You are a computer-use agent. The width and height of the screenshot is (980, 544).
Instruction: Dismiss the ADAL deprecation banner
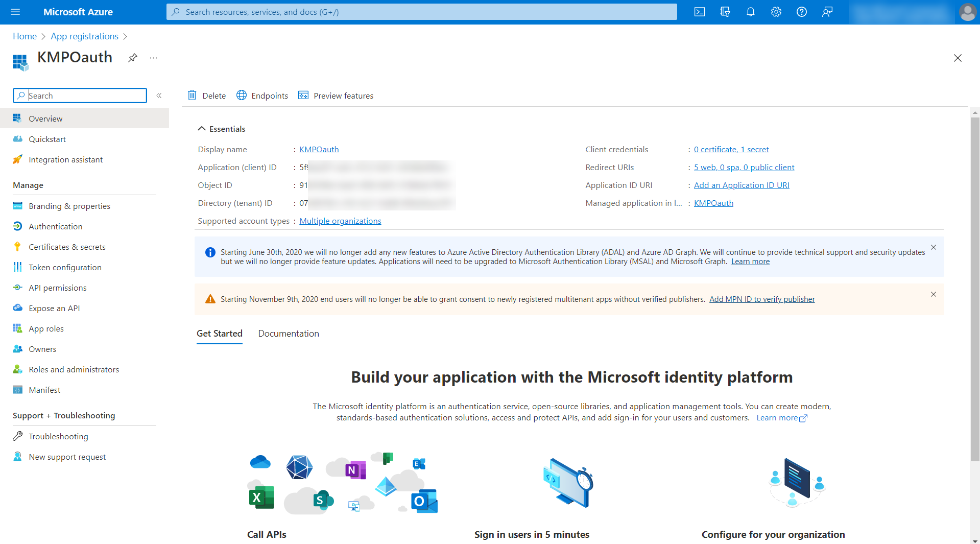tap(933, 247)
